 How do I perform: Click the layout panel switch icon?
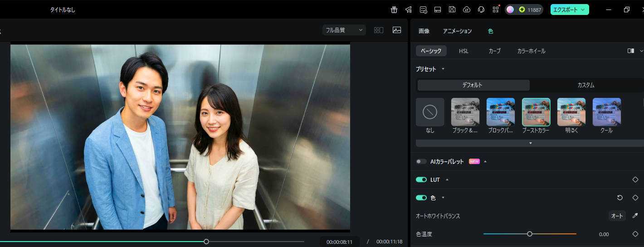pyautogui.click(x=438, y=10)
